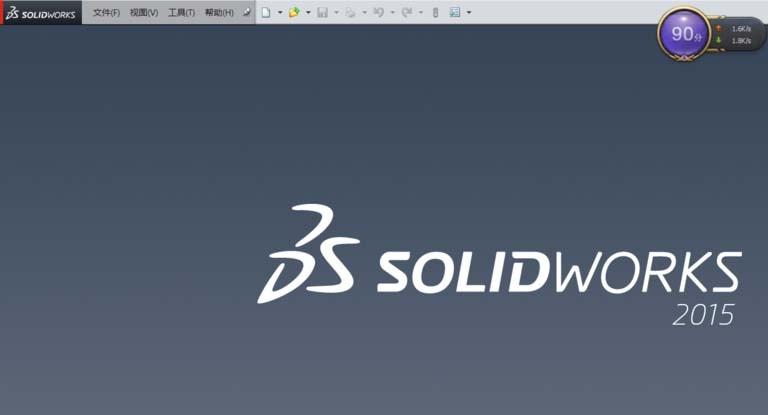The width and height of the screenshot is (768, 415).
Task: Click the greyed-out icon right of Undo
Action: [407, 13]
